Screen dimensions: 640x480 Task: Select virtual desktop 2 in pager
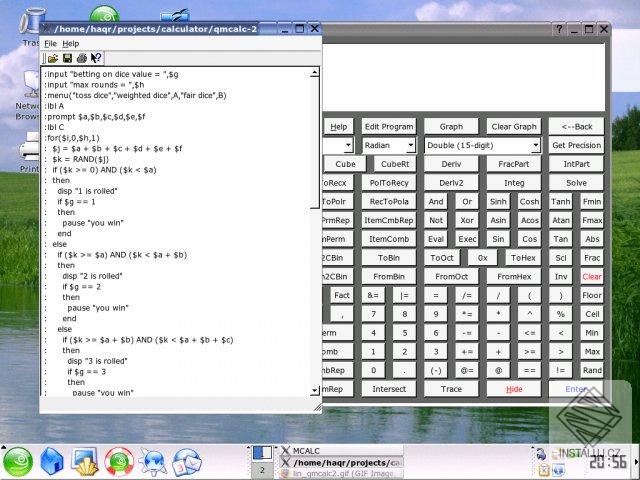[x=262, y=470]
